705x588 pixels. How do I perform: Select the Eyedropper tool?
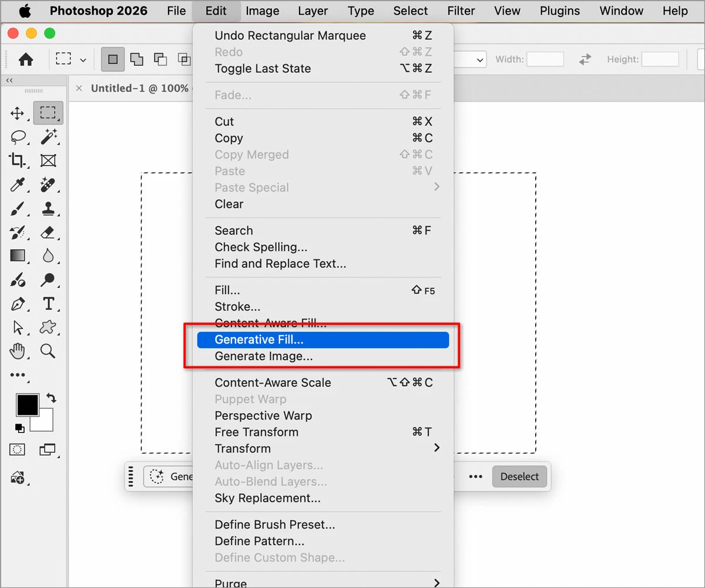(18, 184)
